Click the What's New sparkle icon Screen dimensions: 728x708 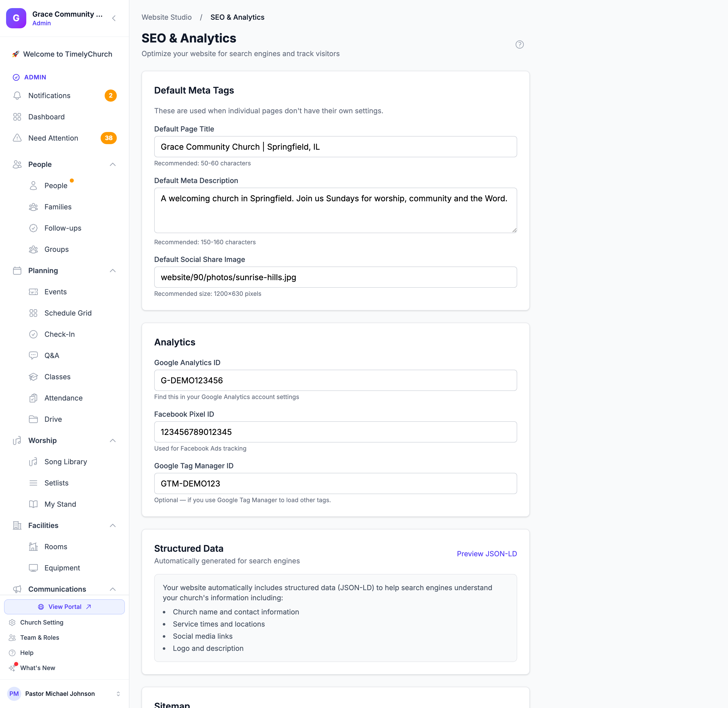(x=12, y=668)
